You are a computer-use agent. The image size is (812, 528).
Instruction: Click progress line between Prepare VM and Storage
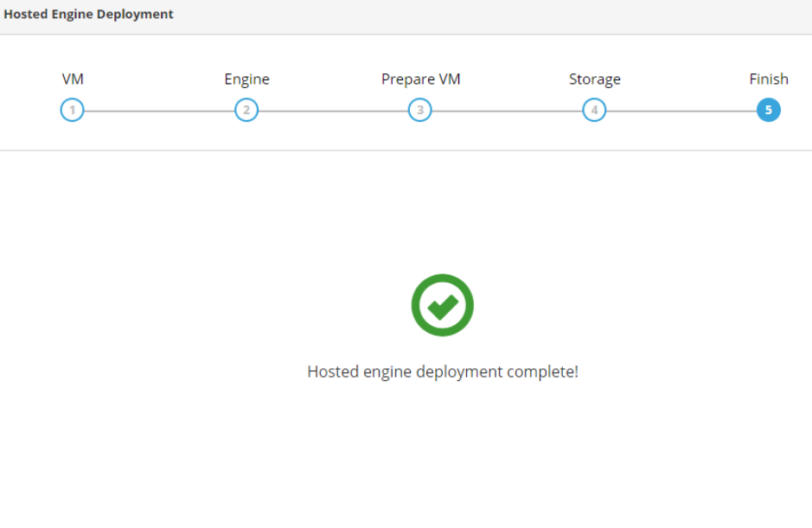click(507, 111)
